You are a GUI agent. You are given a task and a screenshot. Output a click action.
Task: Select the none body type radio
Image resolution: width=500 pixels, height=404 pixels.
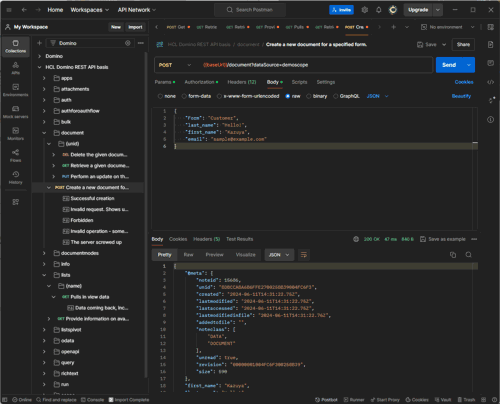coord(160,96)
